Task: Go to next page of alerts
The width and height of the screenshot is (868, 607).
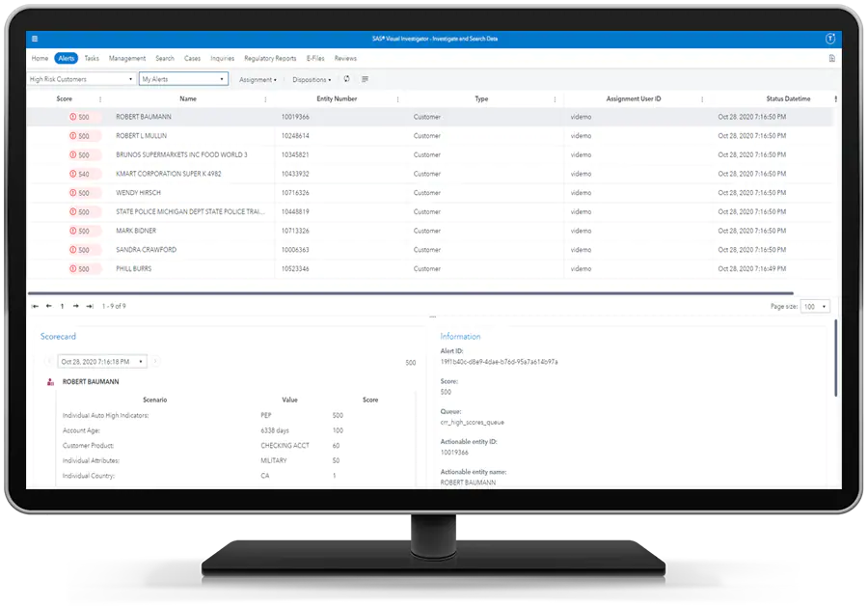Action: [x=76, y=306]
